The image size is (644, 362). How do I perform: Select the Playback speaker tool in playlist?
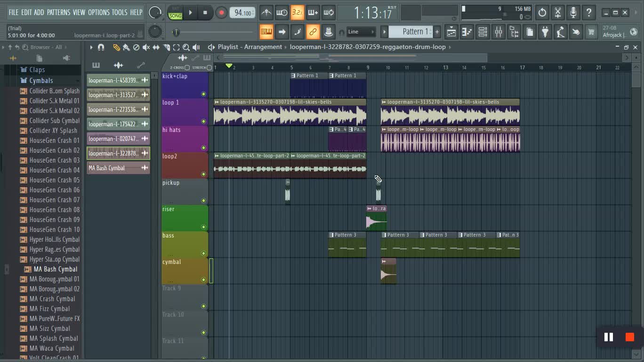point(196,47)
